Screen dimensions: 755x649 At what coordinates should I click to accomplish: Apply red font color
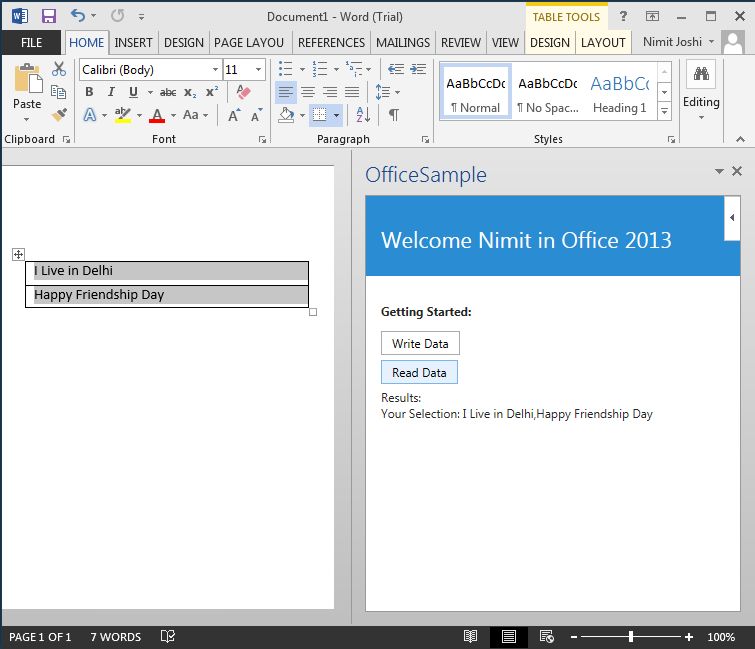point(157,115)
